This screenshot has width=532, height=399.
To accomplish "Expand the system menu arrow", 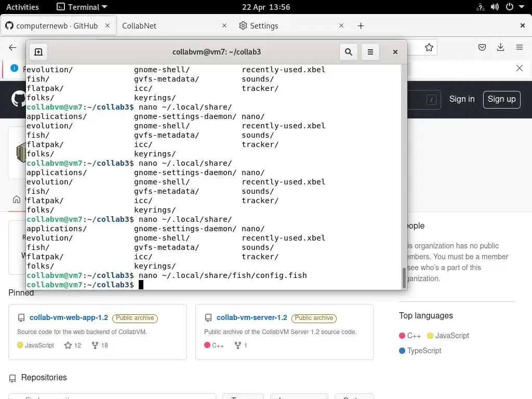I will tap(522, 7).
